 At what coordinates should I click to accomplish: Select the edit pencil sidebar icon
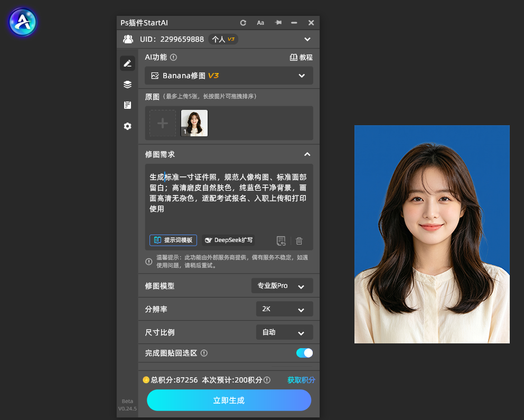click(x=127, y=63)
